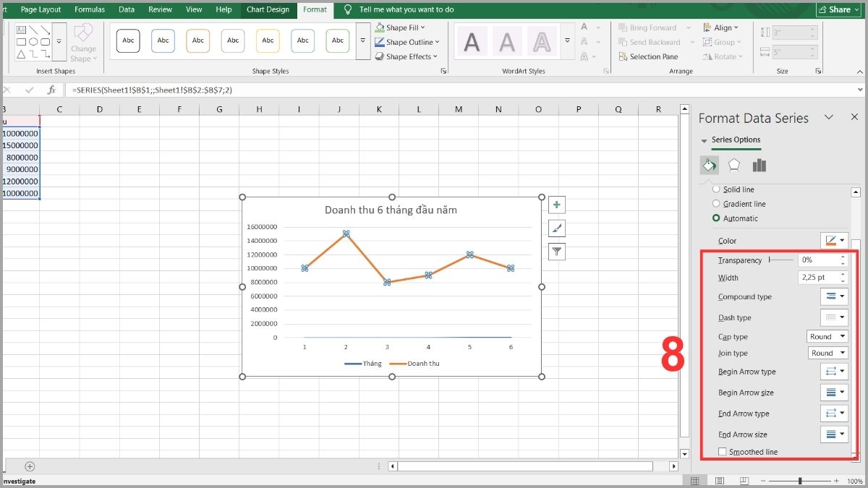Image resolution: width=868 pixels, height=488 pixels.
Task: Open the Chart Filters funnel button
Action: (556, 252)
